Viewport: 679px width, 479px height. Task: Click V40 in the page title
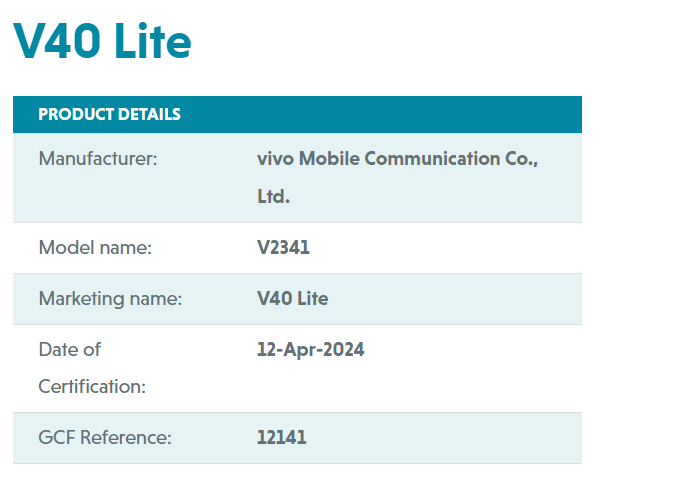click(57, 41)
